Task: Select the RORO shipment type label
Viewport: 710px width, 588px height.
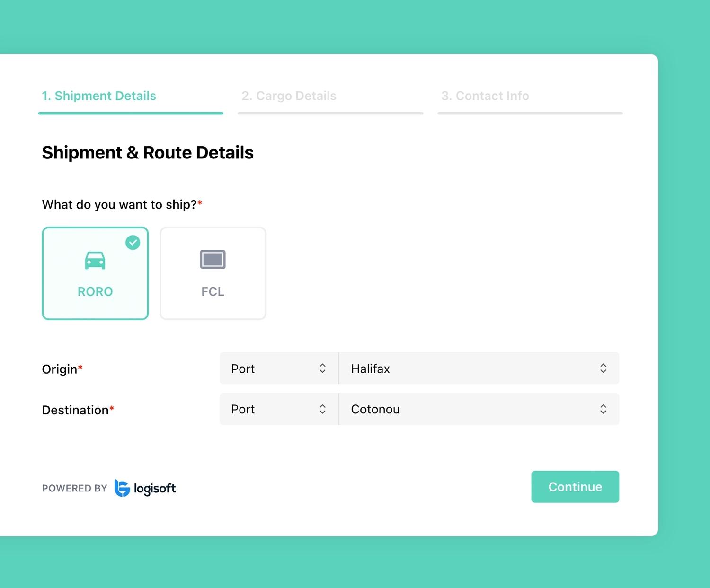Action: pos(95,291)
